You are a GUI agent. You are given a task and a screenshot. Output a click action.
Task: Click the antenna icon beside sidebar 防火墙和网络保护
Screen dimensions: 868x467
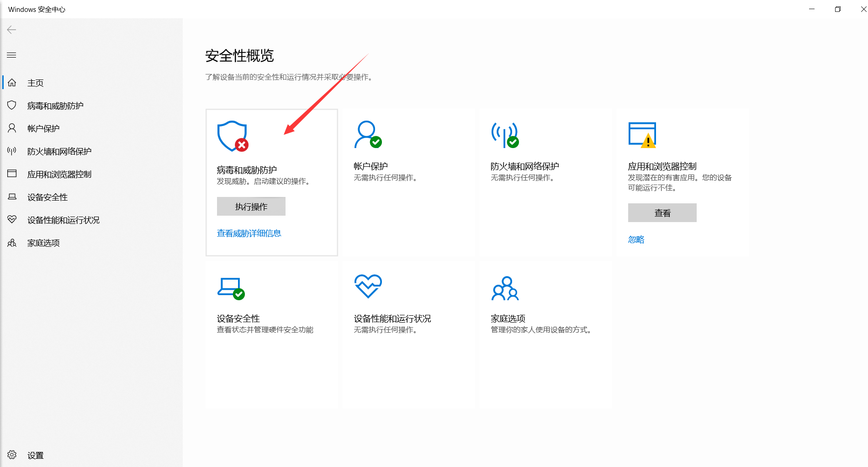(x=12, y=151)
